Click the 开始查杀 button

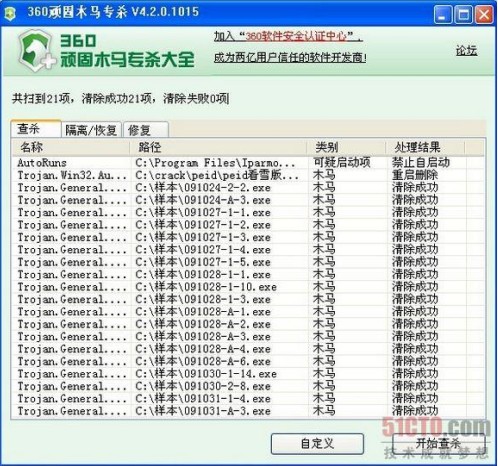[x=438, y=443]
